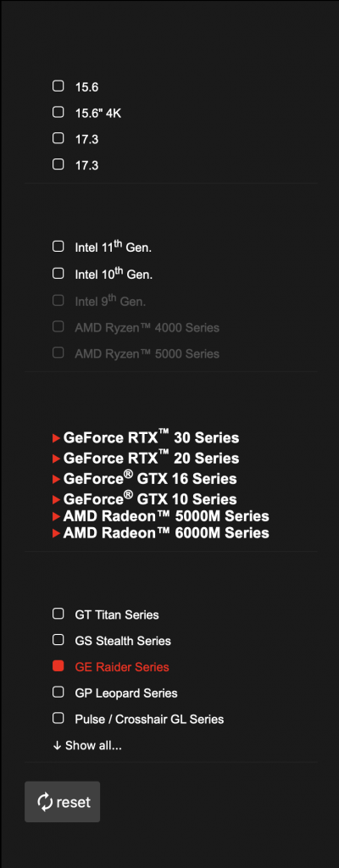Select the Intel 10th Gen. checkbox
The height and width of the screenshot is (868, 339).
pyautogui.click(x=58, y=273)
